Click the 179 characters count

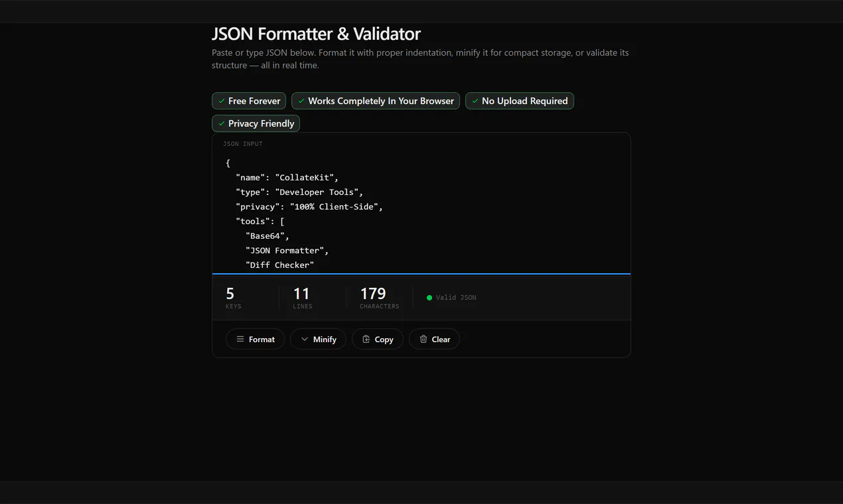coord(373,293)
